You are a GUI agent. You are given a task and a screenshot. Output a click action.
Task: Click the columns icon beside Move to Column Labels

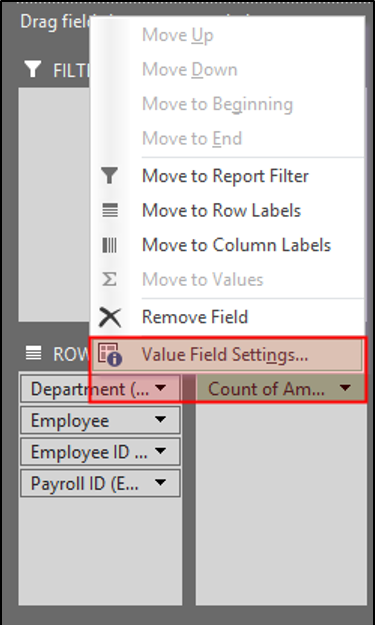[110, 245]
